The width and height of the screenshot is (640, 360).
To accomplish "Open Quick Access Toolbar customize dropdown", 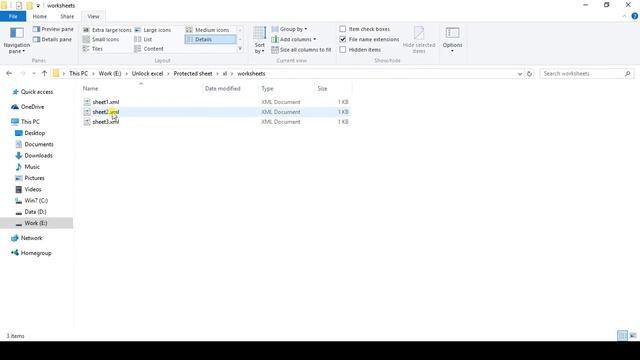I will coord(38,6).
